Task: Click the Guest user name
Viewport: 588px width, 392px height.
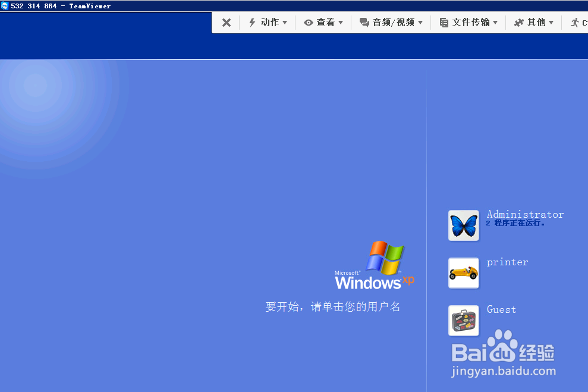Action: pyautogui.click(x=501, y=309)
